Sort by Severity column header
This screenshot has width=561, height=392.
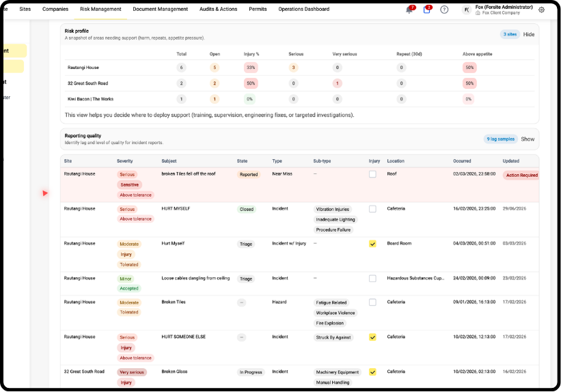pyautogui.click(x=124, y=161)
